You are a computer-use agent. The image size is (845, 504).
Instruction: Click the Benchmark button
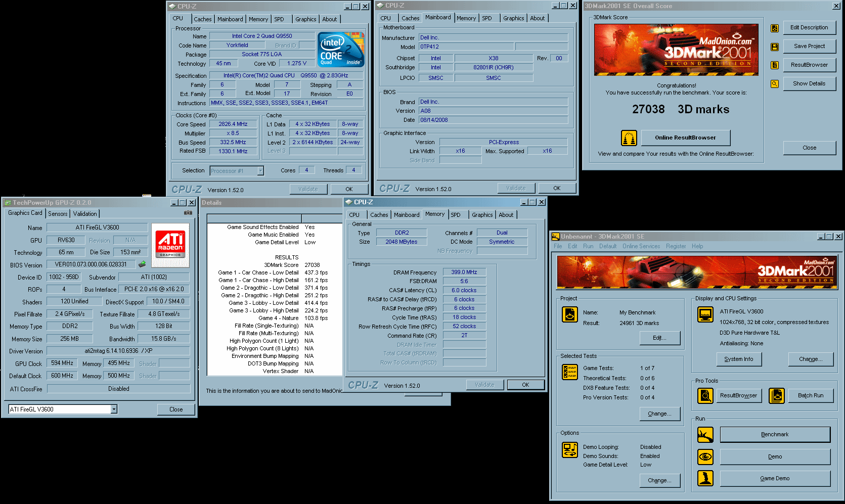(775, 435)
